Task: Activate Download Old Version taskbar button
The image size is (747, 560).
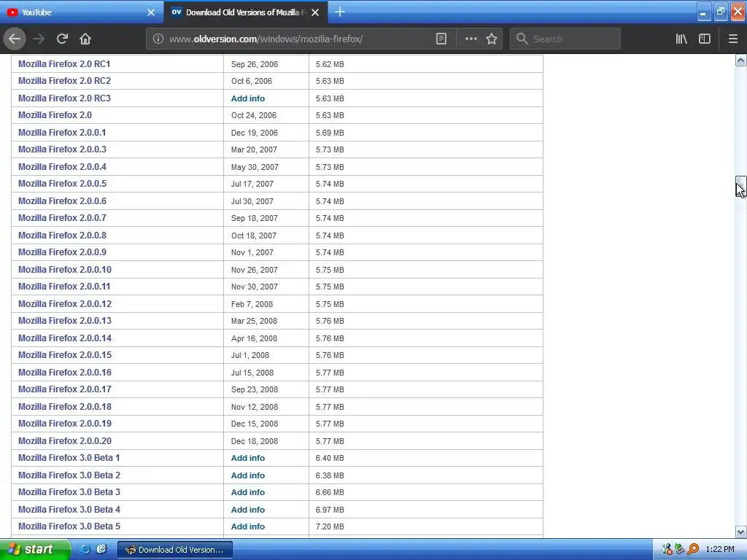Action: tap(175, 550)
